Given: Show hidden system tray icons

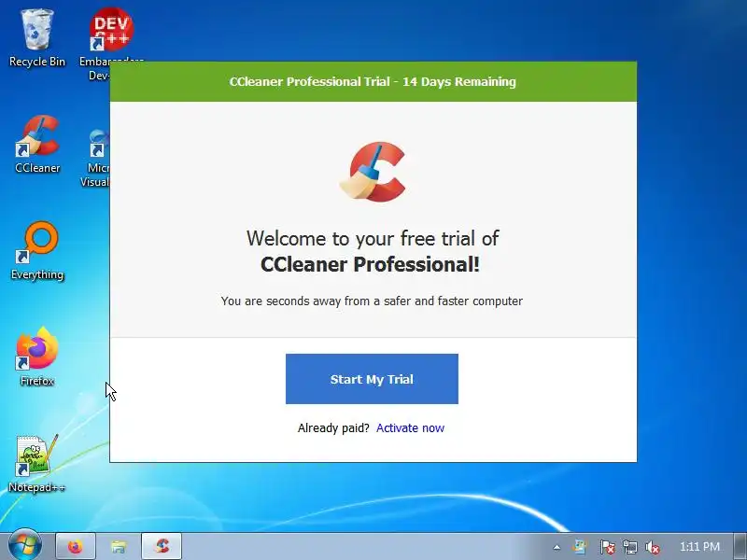Looking at the screenshot, I should [557, 547].
